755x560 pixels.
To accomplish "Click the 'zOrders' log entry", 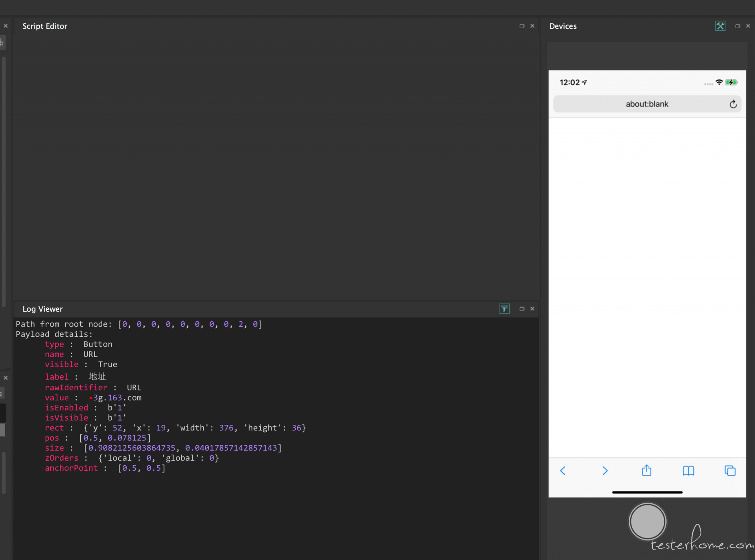I will [x=132, y=458].
